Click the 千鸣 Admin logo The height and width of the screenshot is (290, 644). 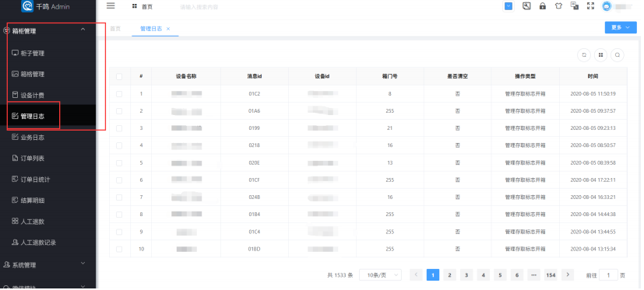point(46,6)
